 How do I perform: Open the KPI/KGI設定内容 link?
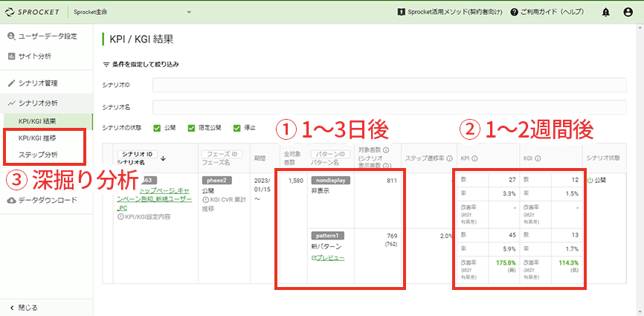coord(144,216)
